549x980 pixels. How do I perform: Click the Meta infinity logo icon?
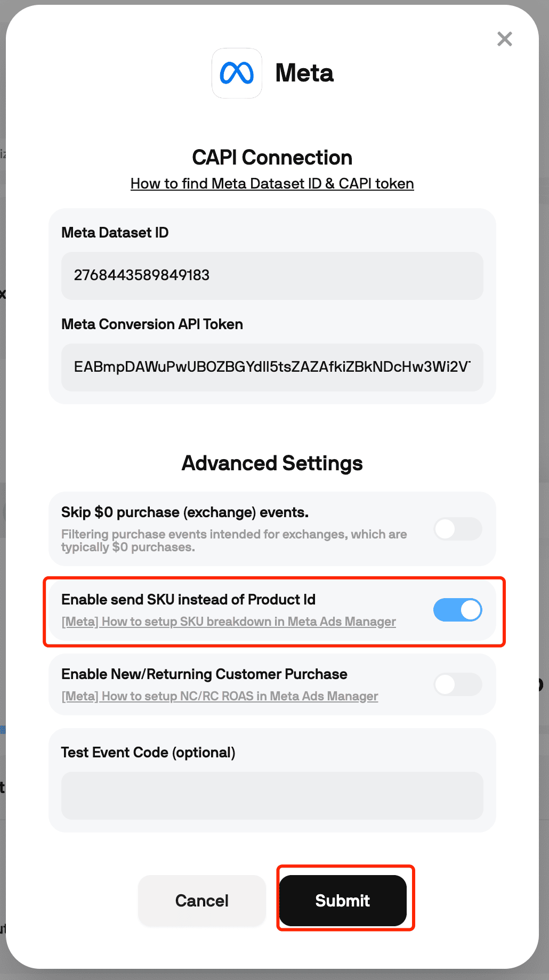237,73
